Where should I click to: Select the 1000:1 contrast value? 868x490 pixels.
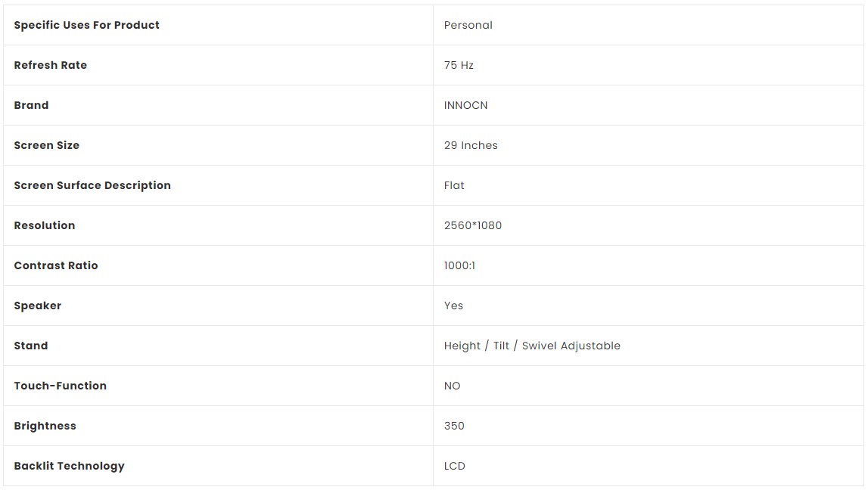click(x=459, y=265)
